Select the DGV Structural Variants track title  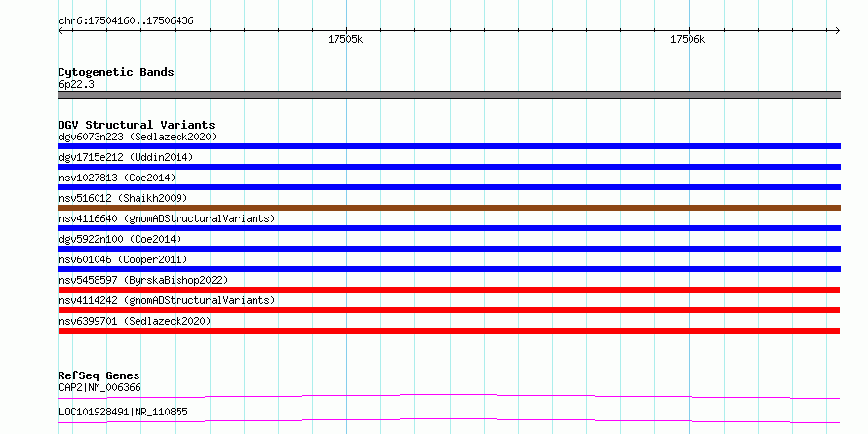coord(137,125)
